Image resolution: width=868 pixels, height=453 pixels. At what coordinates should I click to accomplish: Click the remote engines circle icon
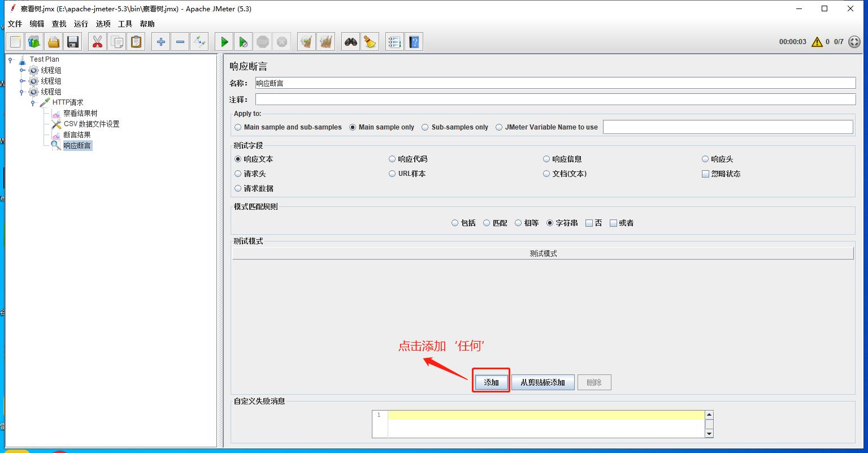855,42
